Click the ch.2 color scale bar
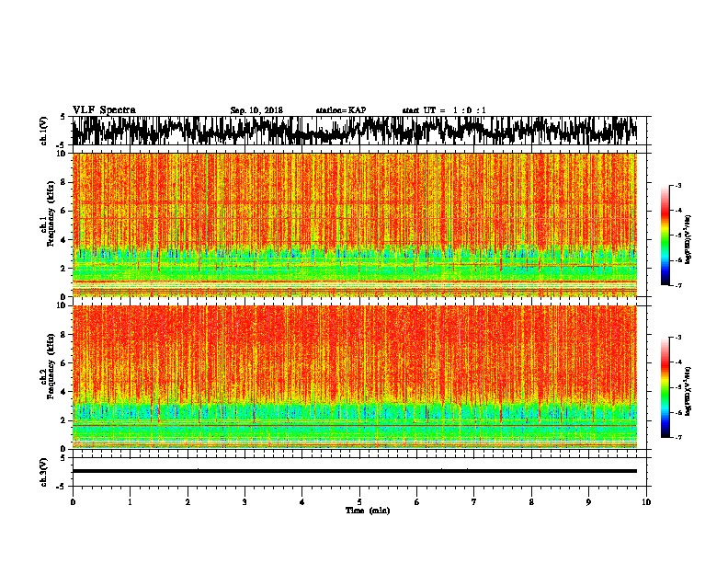The image size is (728, 563). pyautogui.click(x=665, y=387)
